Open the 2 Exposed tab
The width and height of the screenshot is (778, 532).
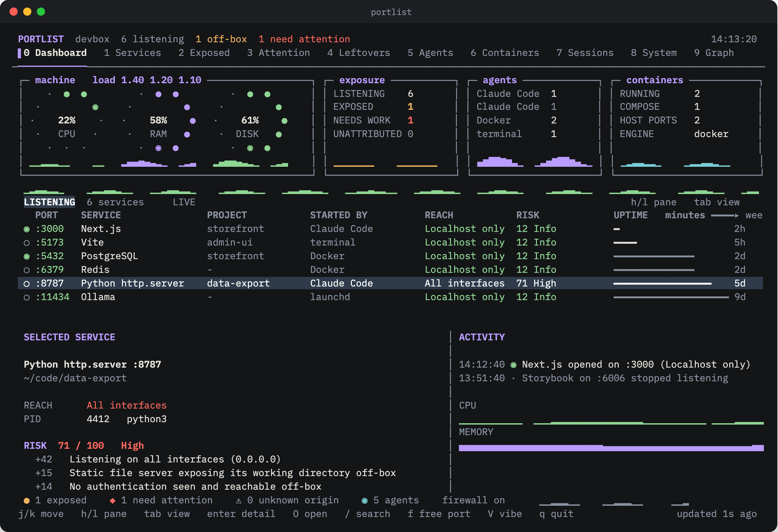[204, 53]
